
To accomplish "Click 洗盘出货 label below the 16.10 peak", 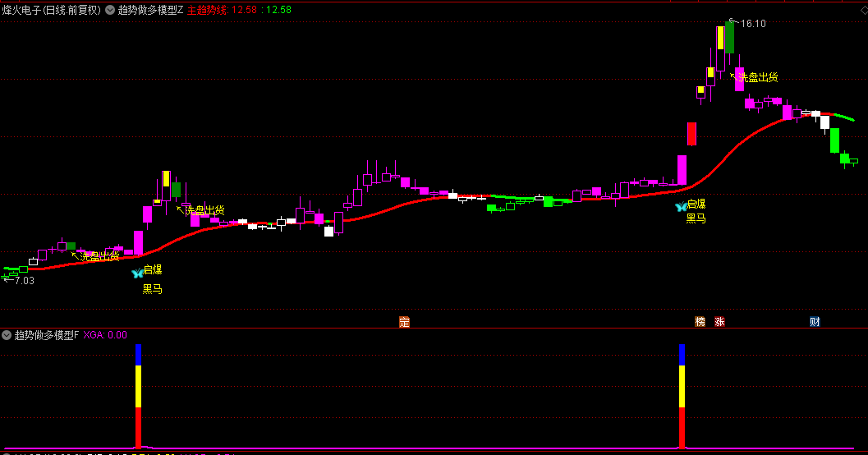I will [759, 77].
